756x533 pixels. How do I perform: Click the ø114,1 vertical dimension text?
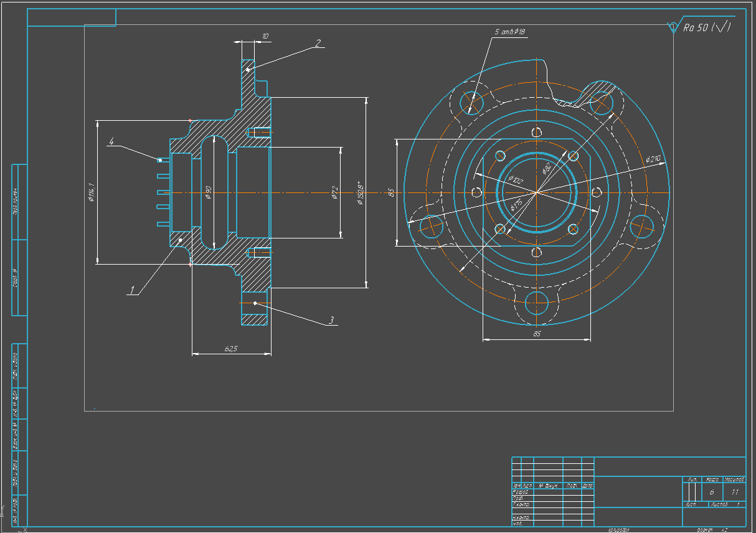pos(92,192)
